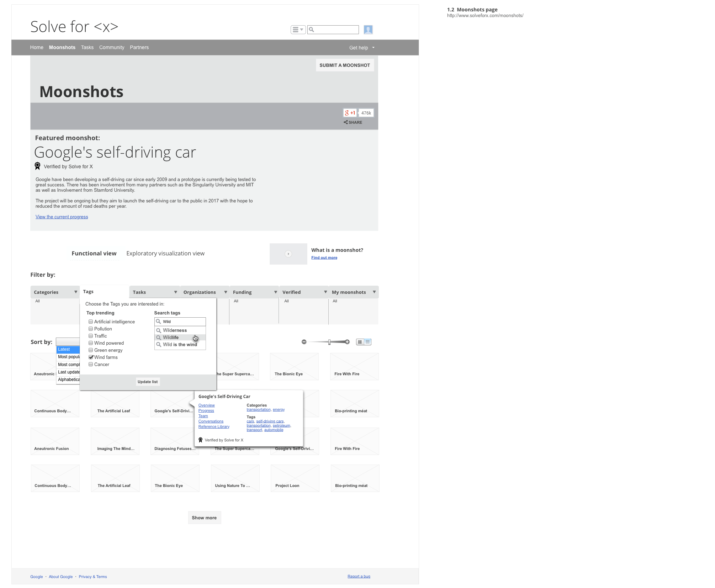Uncheck the Wind farms tag
Screen dimensions: 715x588
pyautogui.click(x=91, y=357)
